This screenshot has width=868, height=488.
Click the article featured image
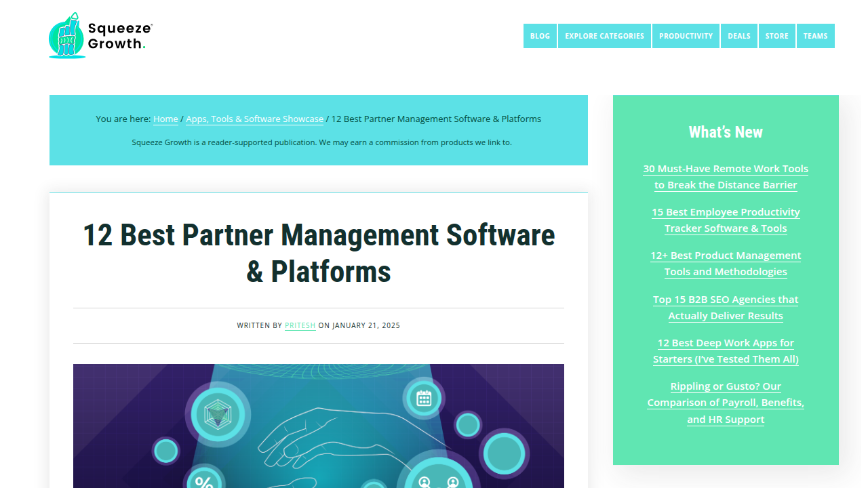pos(319,426)
